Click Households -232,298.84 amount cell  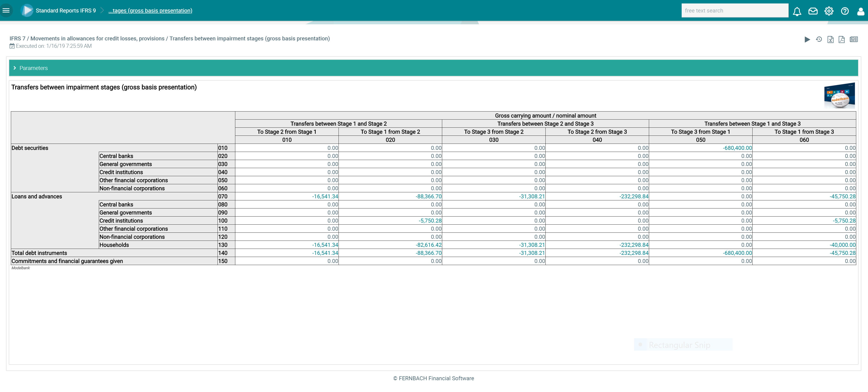click(633, 245)
